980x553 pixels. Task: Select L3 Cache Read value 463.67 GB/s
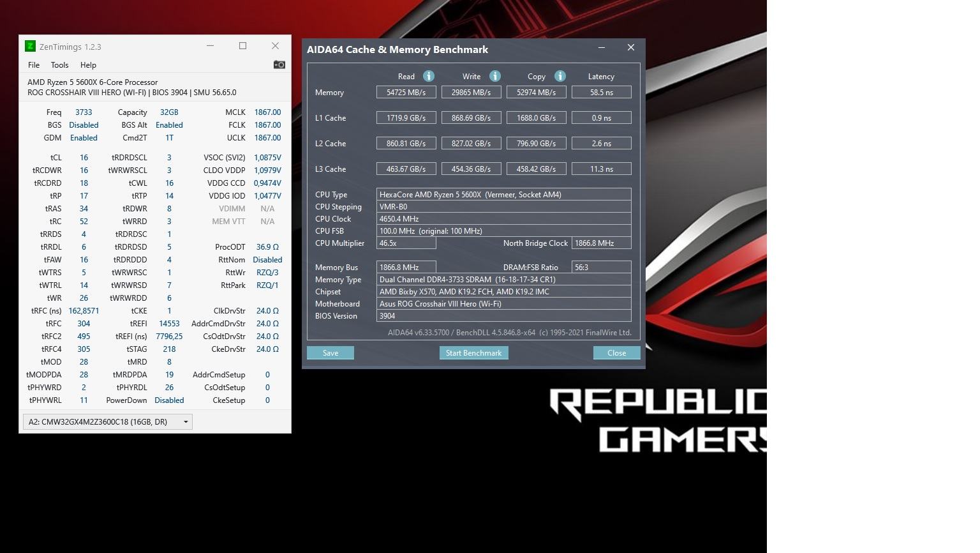406,169
